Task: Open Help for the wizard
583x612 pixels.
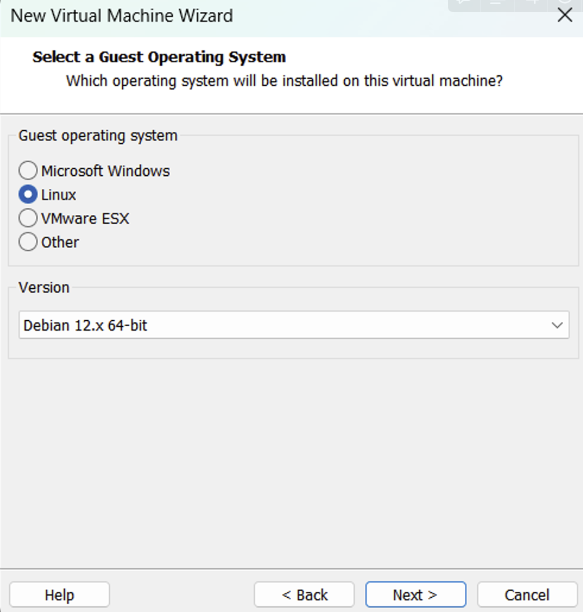Action: tap(59, 595)
